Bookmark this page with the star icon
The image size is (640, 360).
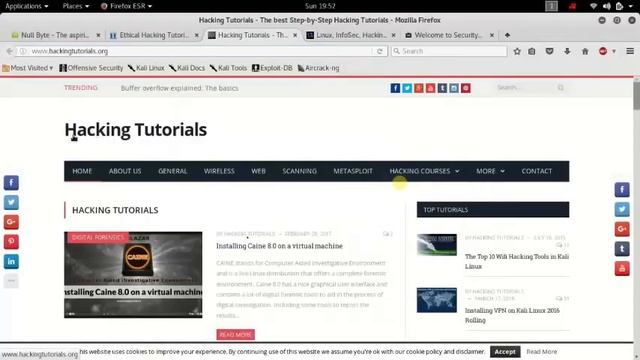(517, 51)
